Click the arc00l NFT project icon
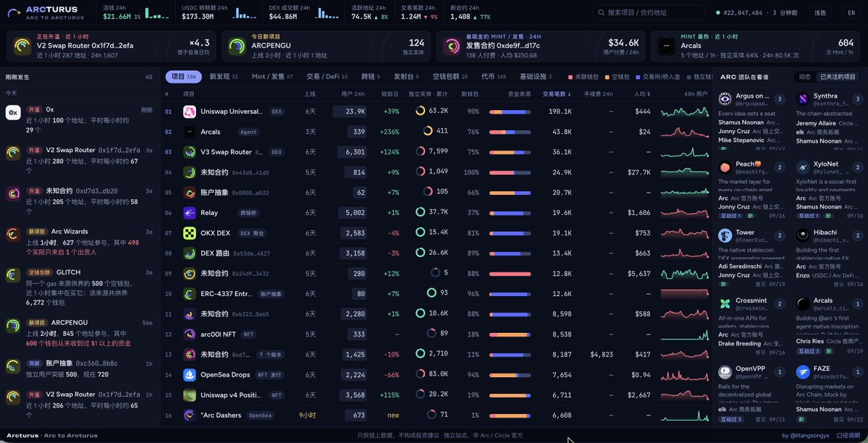 tap(190, 334)
